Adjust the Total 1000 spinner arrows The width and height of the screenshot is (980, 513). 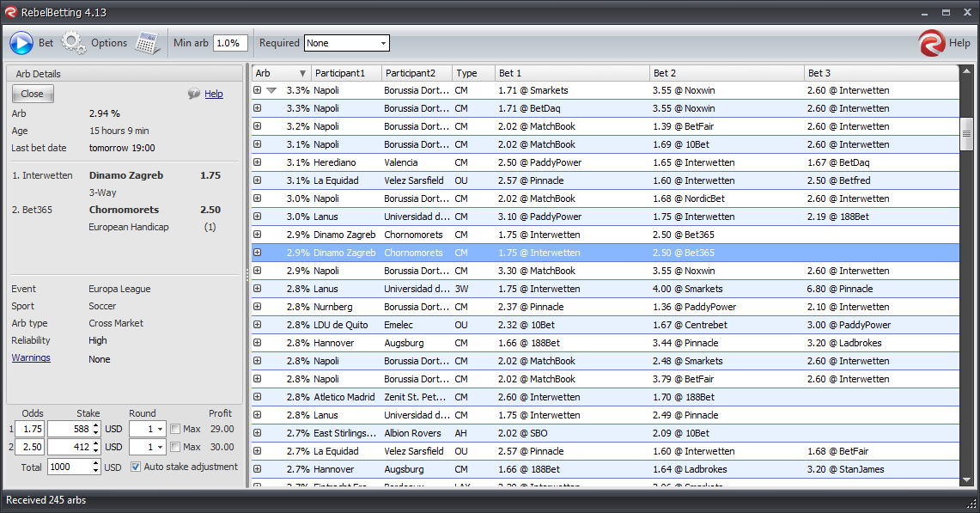[95, 467]
